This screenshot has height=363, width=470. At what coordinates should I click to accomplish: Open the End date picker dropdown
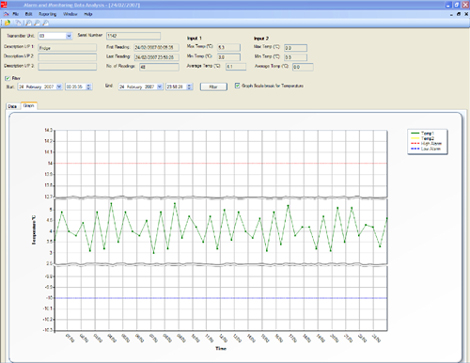(160, 87)
